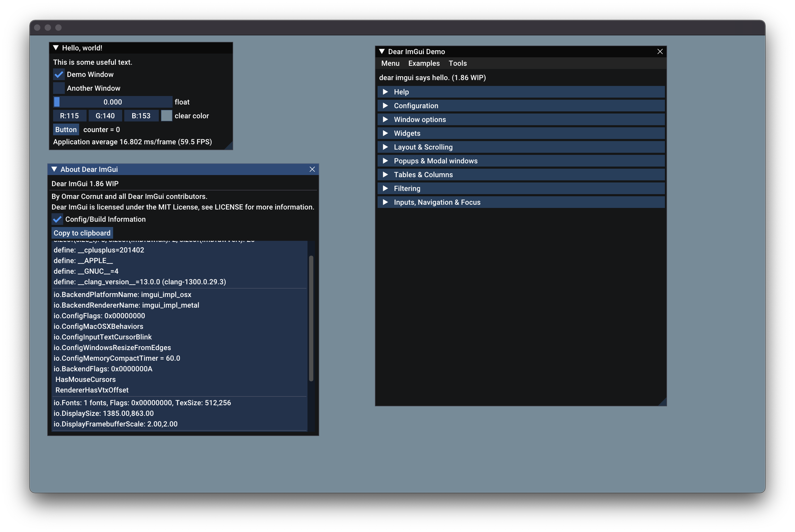Open the Examples menu

coord(424,63)
